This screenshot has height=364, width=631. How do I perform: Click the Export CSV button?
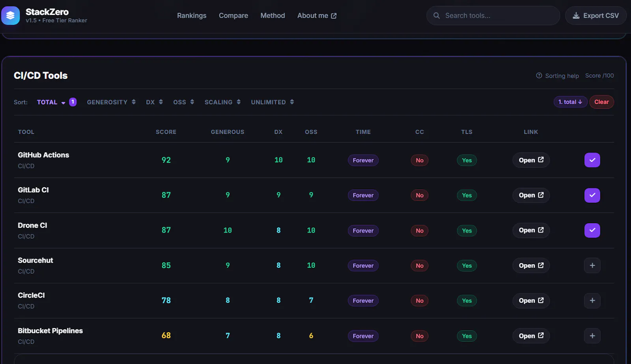pyautogui.click(x=596, y=15)
